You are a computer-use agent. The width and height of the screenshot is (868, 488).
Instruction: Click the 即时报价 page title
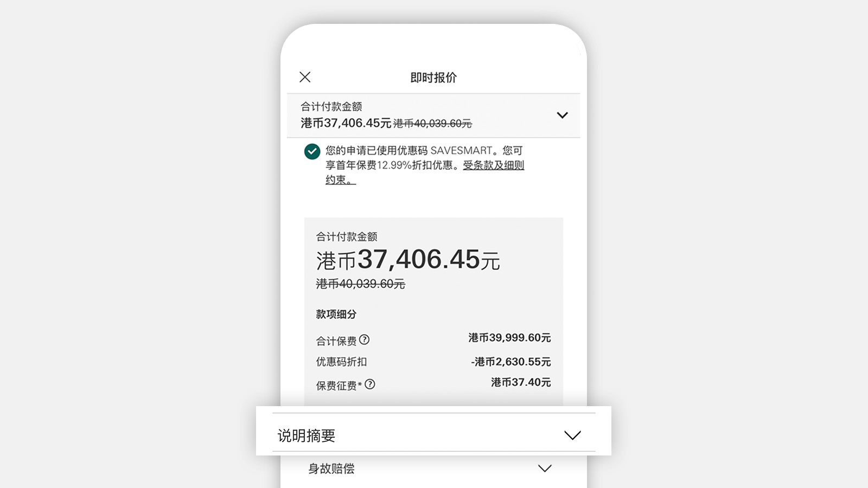pos(433,78)
